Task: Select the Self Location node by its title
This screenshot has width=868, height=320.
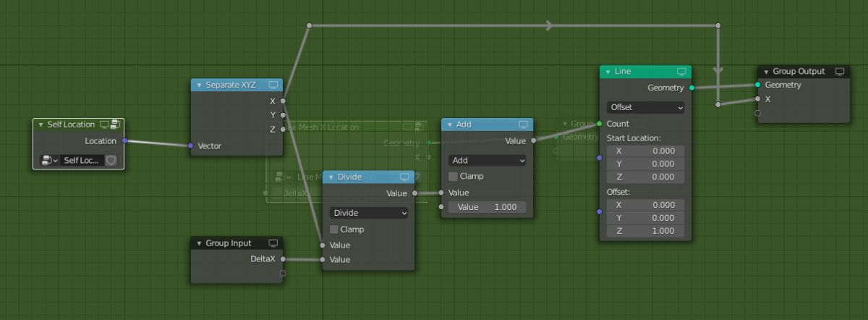Action: click(x=71, y=125)
